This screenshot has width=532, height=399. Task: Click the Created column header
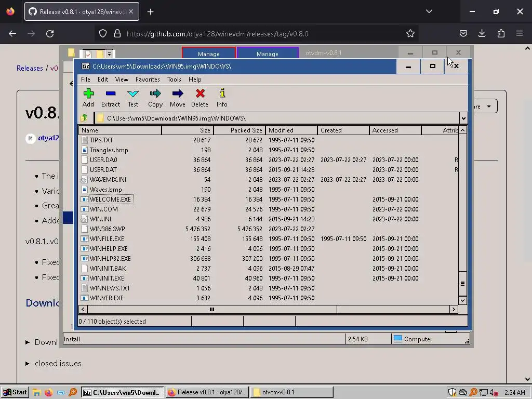(x=343, y=130)
